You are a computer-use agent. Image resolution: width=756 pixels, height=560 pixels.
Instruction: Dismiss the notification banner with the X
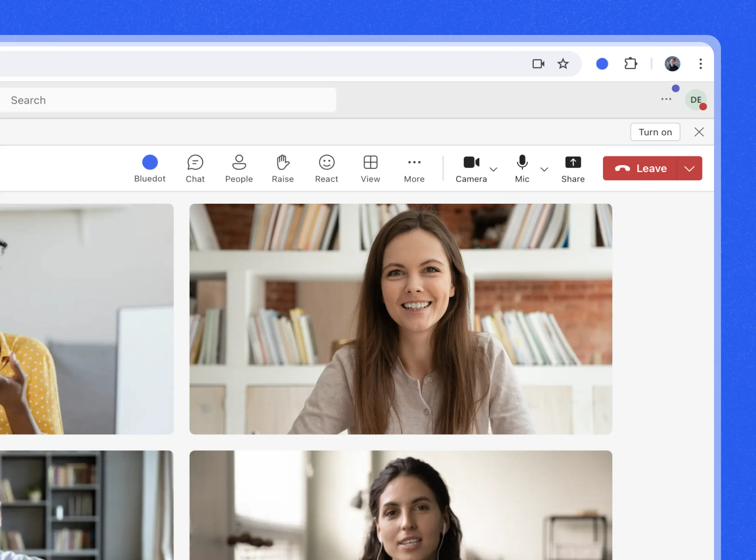(x=699, y=132)
